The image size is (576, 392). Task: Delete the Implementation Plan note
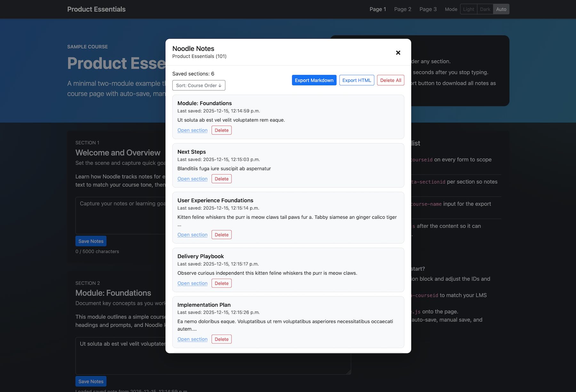pos(221,339)
